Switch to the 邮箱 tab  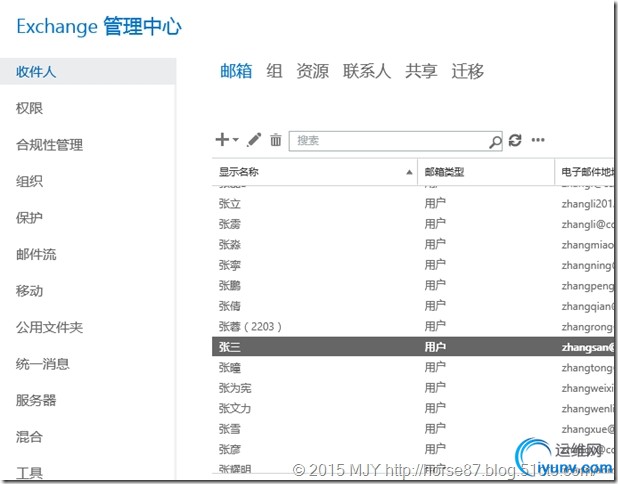(x=236, y=71)
